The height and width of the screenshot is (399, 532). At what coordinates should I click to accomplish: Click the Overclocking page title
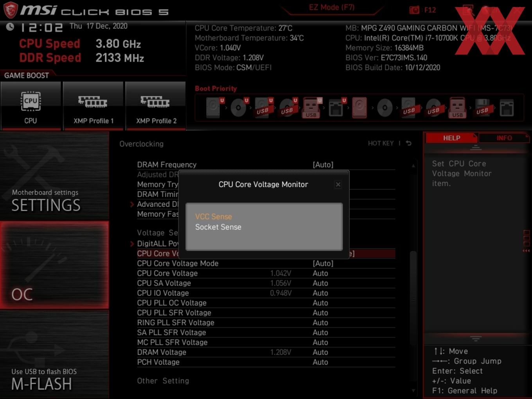coord(142,144)
